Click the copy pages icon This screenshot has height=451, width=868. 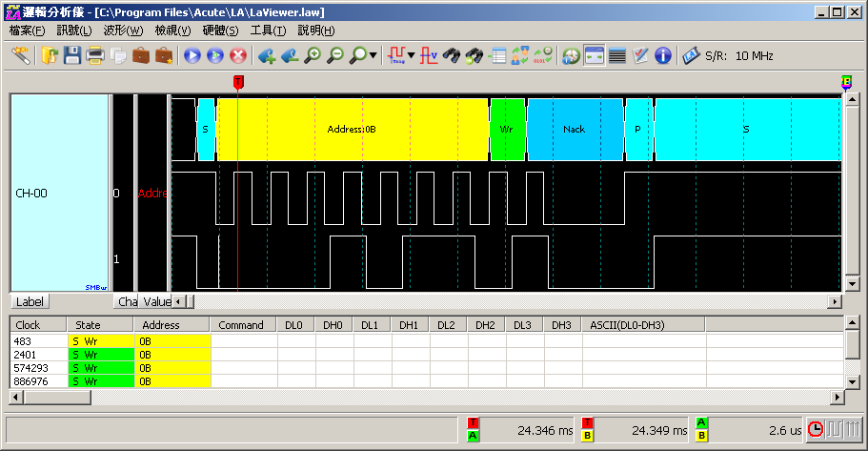click(x=118, y=55)
